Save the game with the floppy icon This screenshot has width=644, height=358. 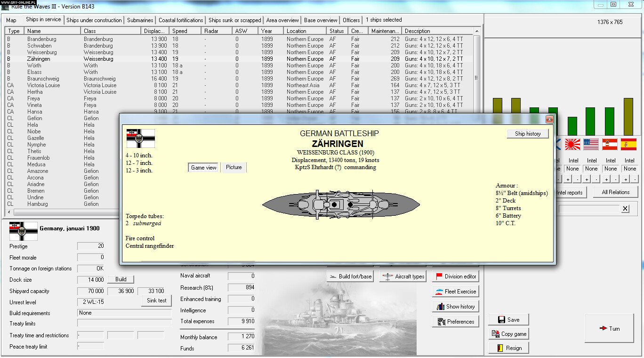pyautogui.click(x=508, y=319)
